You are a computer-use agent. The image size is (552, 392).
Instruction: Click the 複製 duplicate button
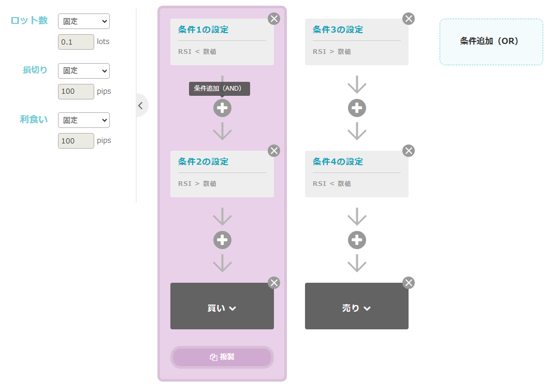pyautogui.click(x=222, y=357)
